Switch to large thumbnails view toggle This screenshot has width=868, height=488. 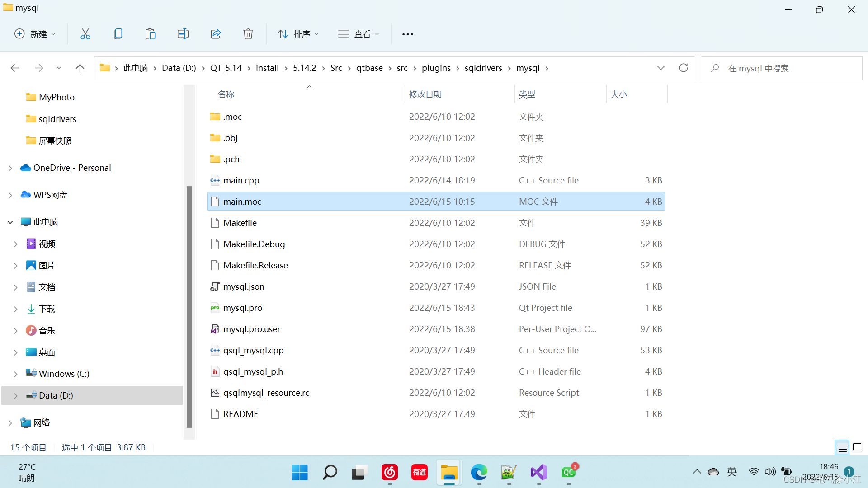[x=857, y=447]
